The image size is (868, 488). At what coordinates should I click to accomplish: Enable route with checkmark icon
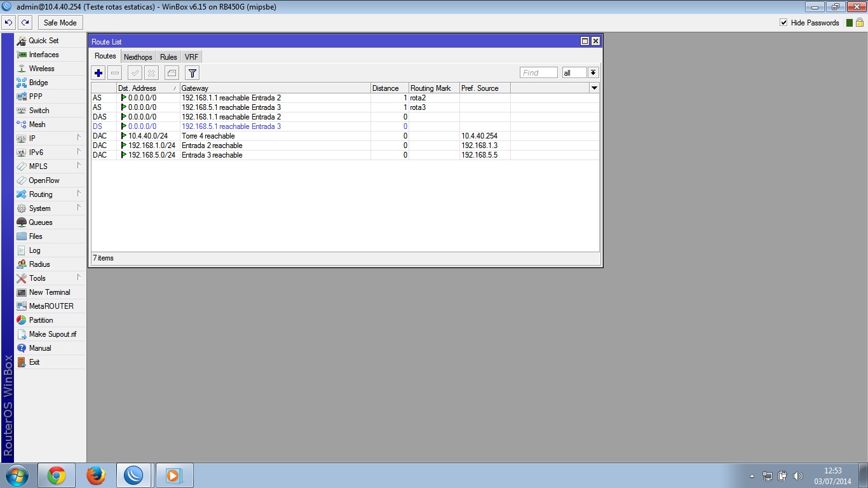135,73
